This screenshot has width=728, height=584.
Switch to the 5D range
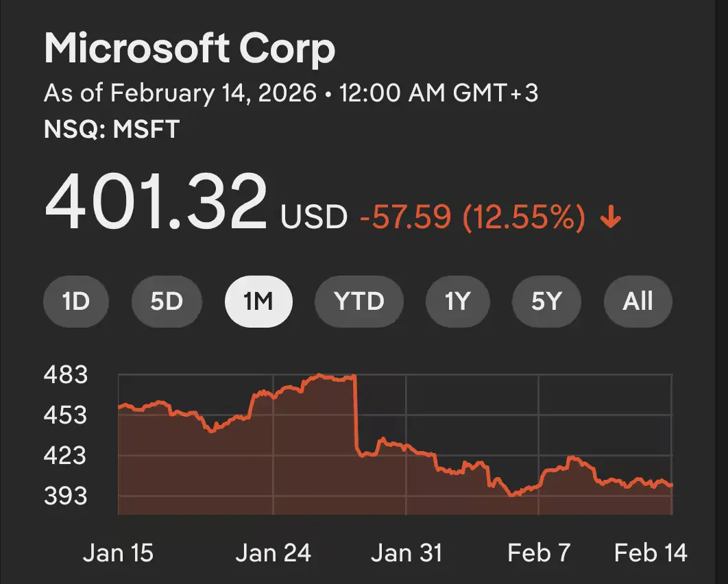coord(167,301)
